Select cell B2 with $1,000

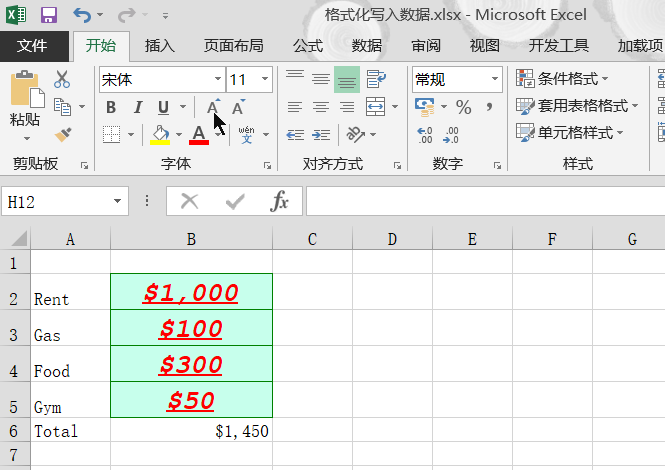point(191,292)
